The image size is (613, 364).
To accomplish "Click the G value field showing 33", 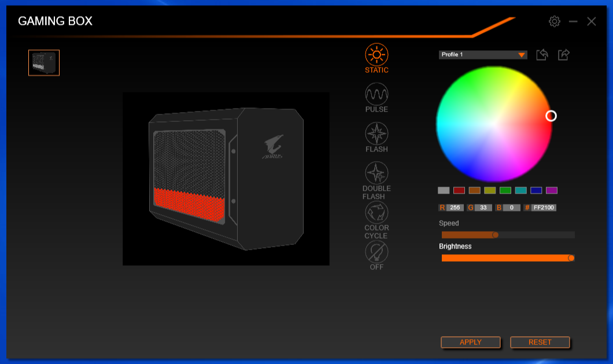I will click(483, 208).
